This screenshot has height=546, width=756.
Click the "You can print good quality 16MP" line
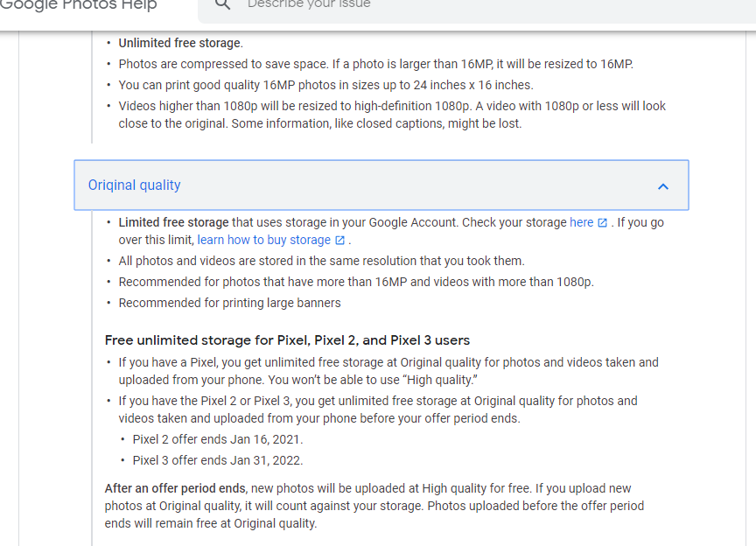[325, 85]
